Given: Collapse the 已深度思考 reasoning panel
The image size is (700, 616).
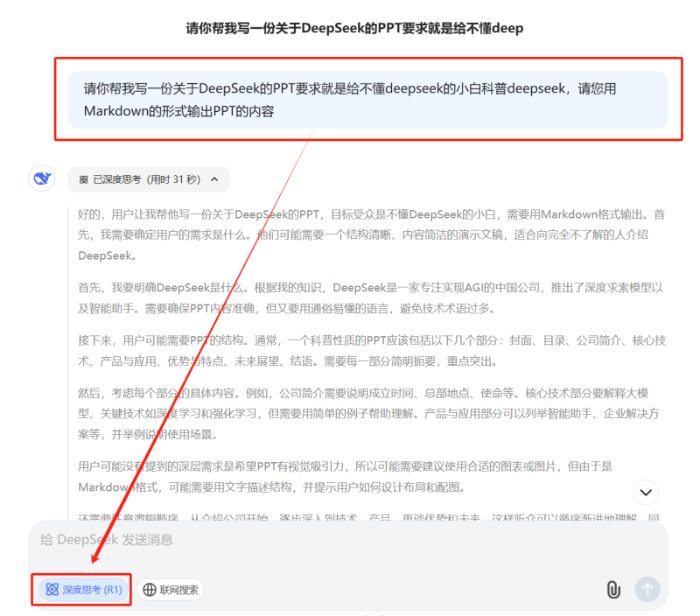Looking at the screenshot, I should pyautogui.click(x=146, y=178).
